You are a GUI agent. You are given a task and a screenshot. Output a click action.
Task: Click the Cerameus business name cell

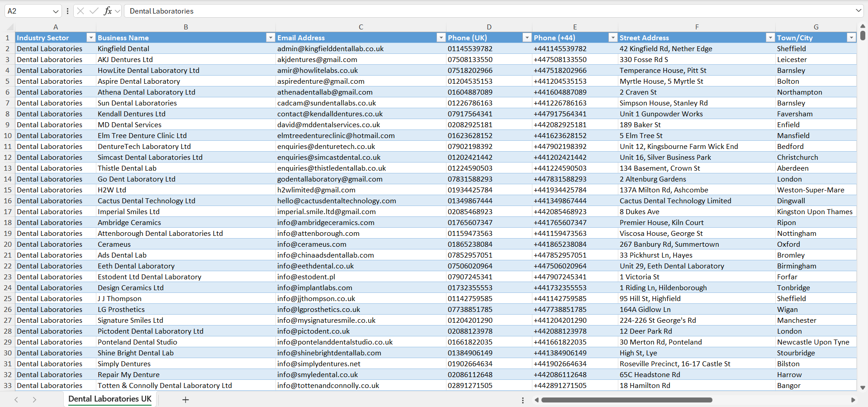click(186, 244)
